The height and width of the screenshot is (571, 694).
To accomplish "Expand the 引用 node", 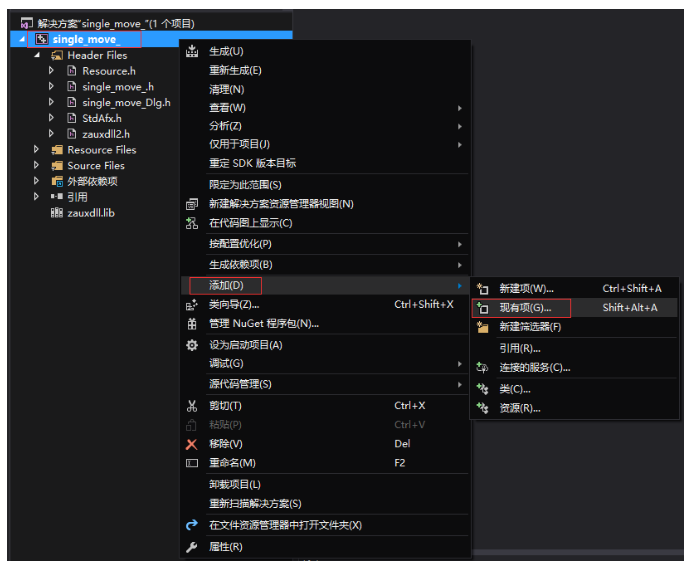I will [x=36, y=196].
